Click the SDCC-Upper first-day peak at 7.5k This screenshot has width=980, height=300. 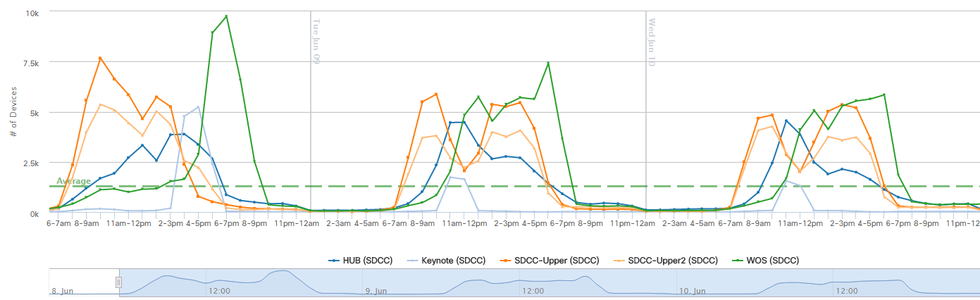click(100, 58)
